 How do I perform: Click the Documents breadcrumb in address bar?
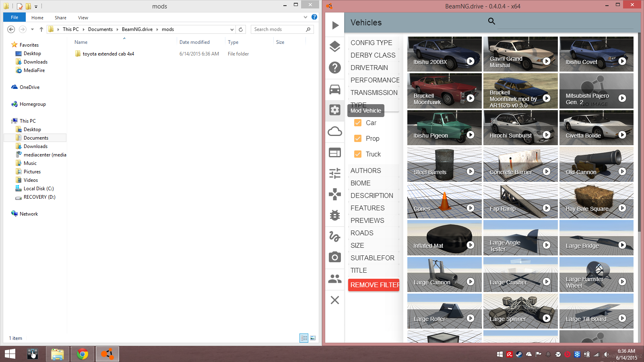100,29
